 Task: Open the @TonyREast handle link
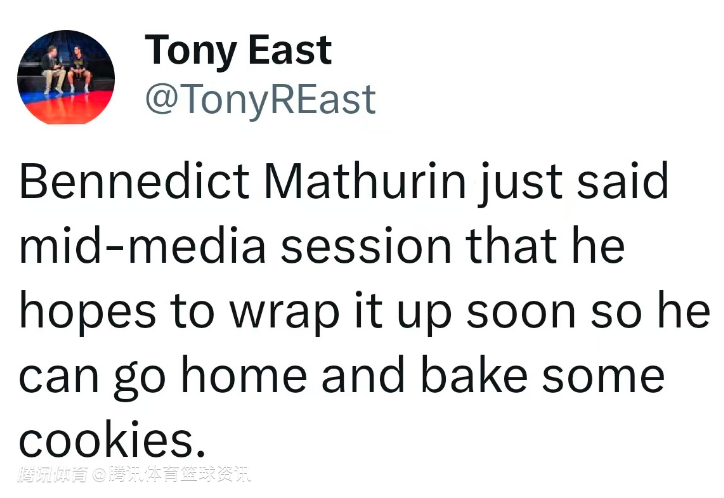click(x=260, y=99)
